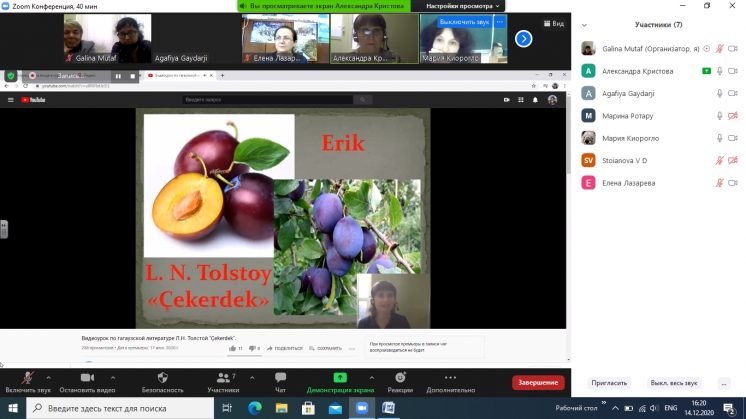
Task: Open the YouTube hamburger menu
Action: click(x=10, y=100)
